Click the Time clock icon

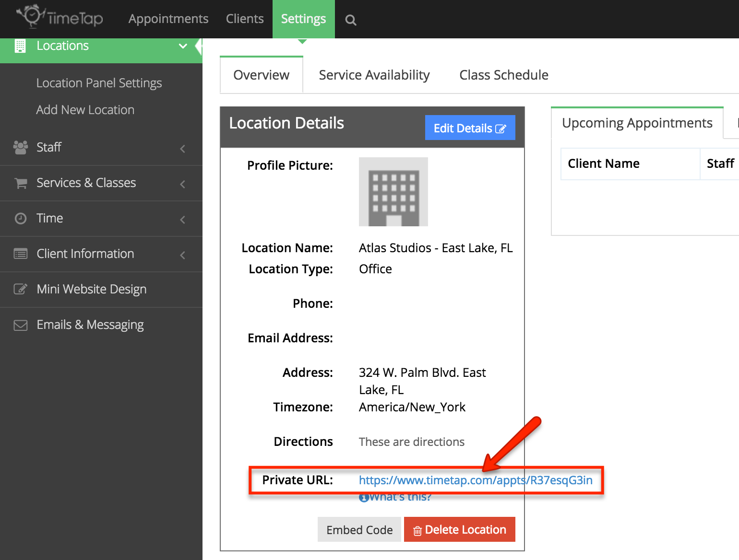(21, 219)
